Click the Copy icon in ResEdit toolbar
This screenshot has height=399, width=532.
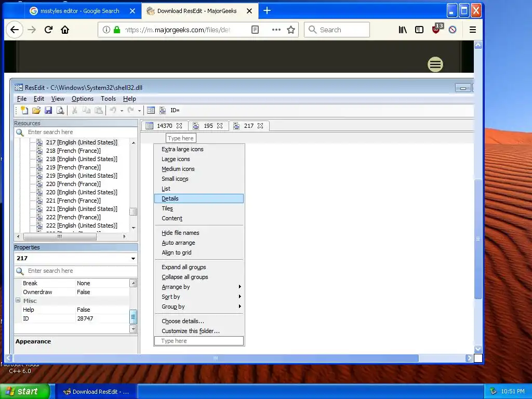pos(87,110)
